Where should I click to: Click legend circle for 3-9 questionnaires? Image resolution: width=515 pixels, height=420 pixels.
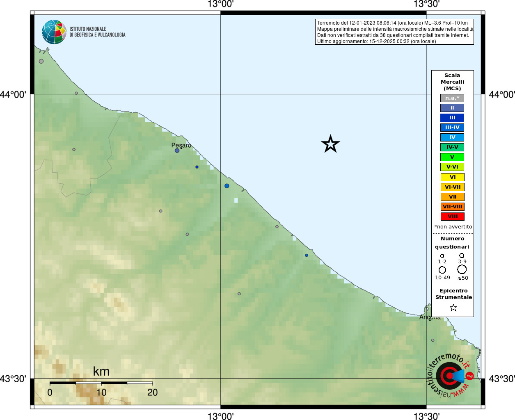462,255
